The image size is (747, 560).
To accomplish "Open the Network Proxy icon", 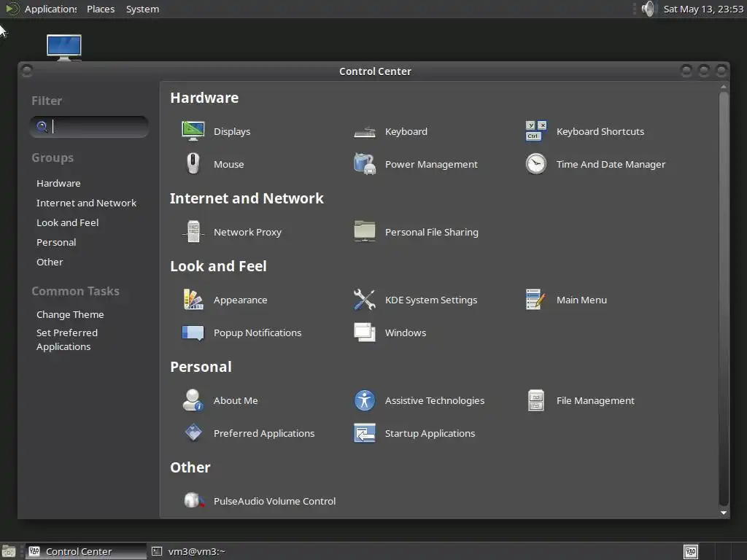I will [193, 232].
